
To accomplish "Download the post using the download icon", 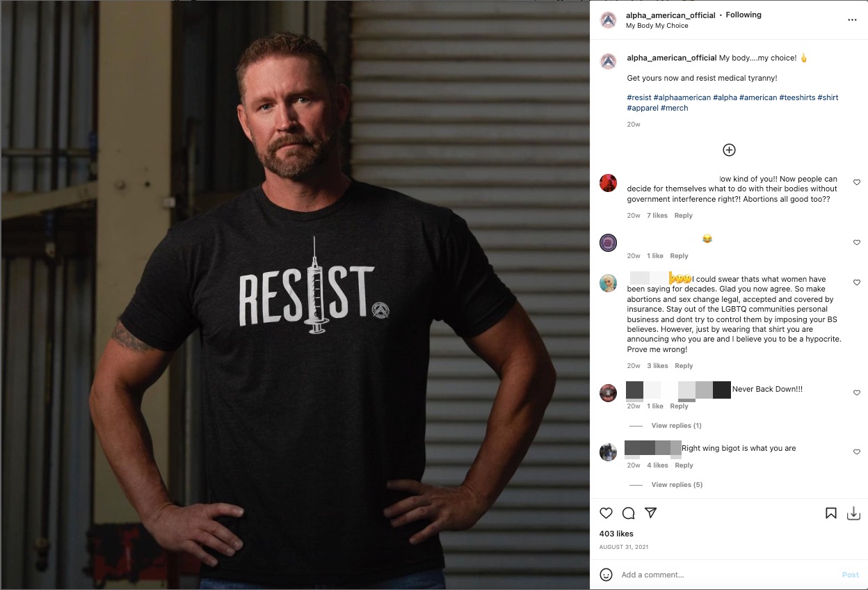I will point(853,513).
